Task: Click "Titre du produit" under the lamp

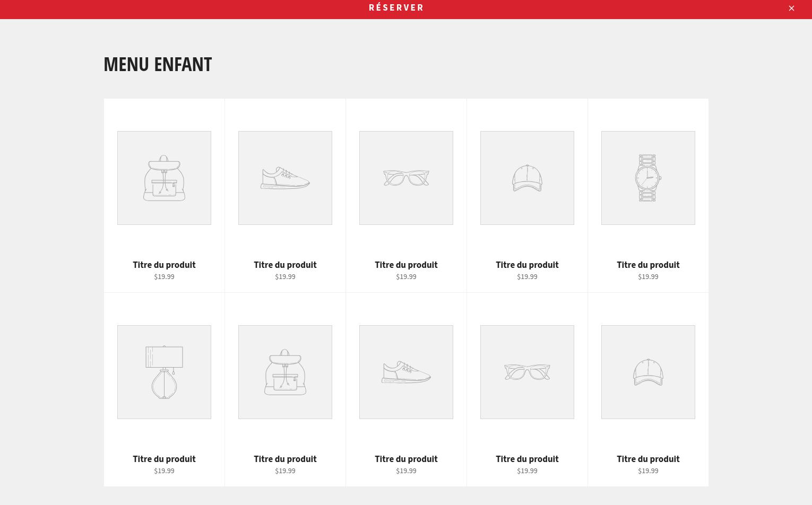Action: [x=164, y=459]
